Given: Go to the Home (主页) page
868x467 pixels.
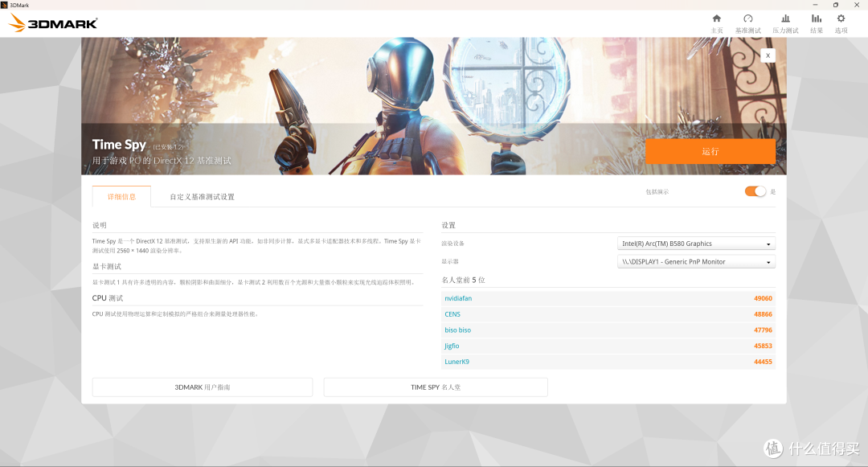Looking at the screenshot, I should [716, 24].
